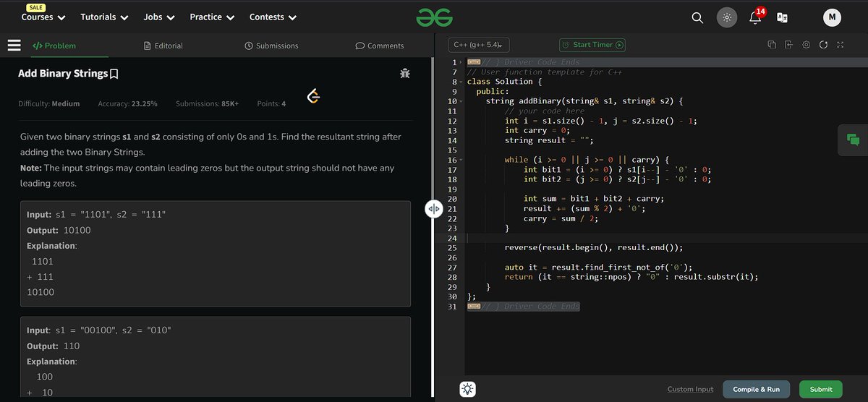Open the Practice dropdown menu
The image size is (868, 402).
point(212,17)
